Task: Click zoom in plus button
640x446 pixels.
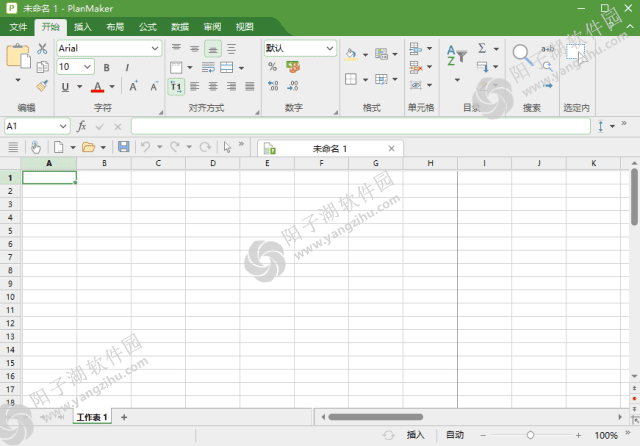Action: click(x=578, y=435)
